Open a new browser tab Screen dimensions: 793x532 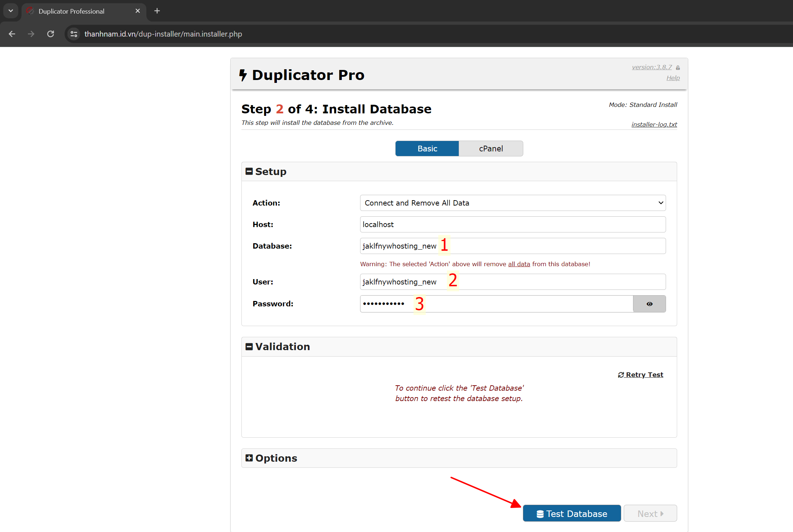[x=157, y=11]
